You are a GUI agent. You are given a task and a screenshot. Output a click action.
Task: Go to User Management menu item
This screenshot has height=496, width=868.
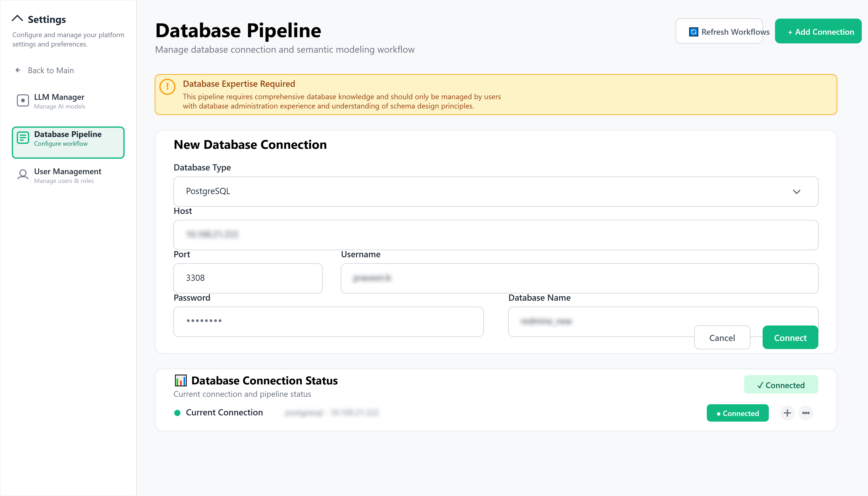[x=68, y=175]
